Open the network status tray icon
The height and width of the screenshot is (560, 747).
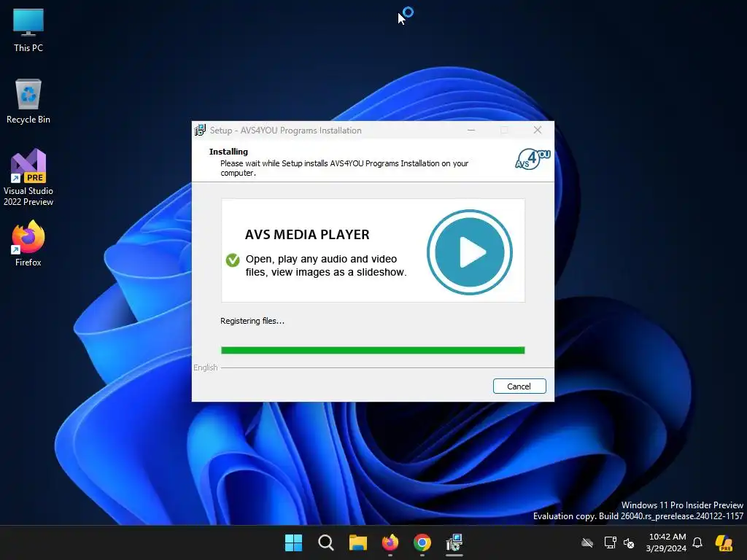pyautogui.click(x=610, y=542)
